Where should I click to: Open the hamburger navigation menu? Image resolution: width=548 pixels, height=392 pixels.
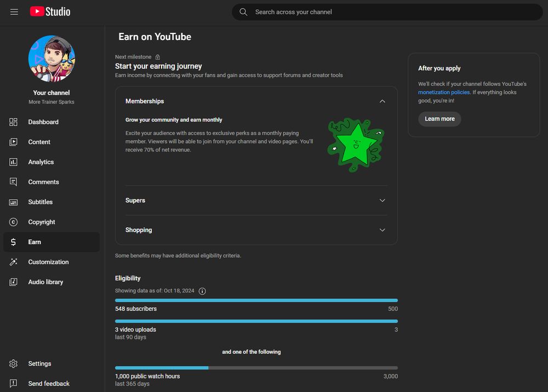pos(14,12)
